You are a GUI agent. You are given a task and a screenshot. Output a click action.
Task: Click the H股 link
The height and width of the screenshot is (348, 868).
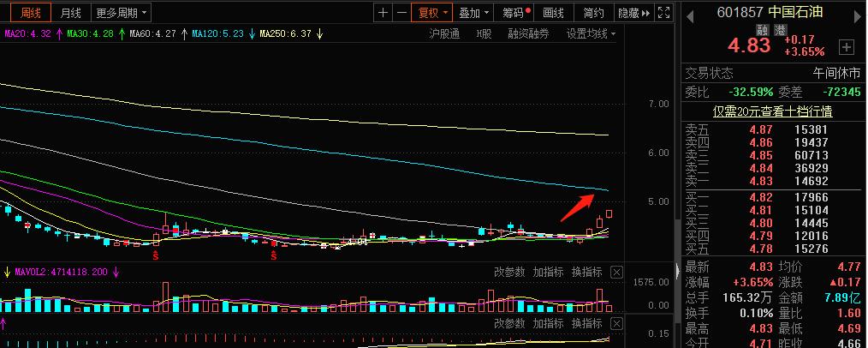pyautogui.click(x=484, y=33)
